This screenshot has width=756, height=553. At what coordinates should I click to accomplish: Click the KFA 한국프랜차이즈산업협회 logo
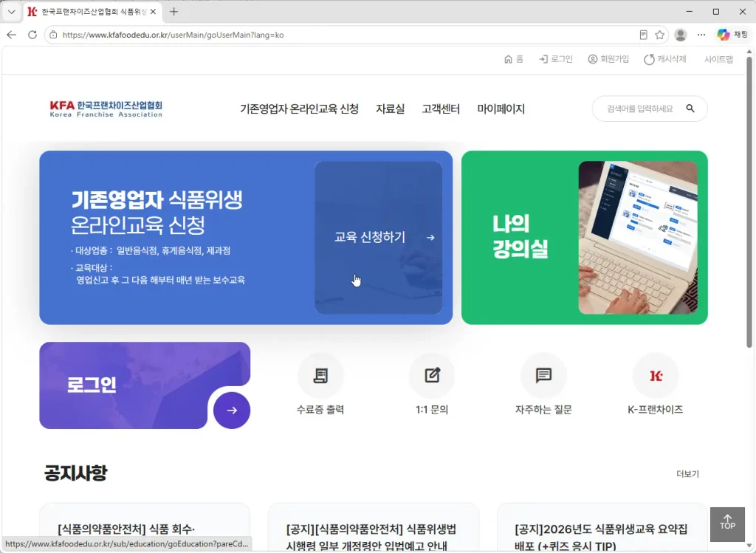106,109
